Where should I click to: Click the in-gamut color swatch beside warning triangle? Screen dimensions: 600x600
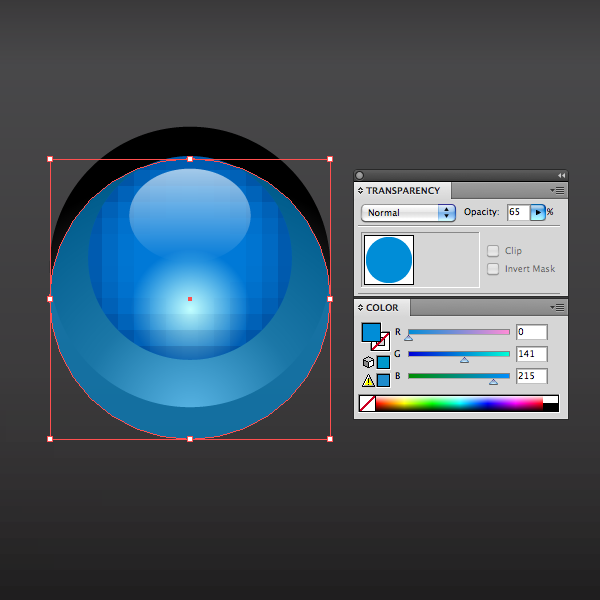(383, 380)
